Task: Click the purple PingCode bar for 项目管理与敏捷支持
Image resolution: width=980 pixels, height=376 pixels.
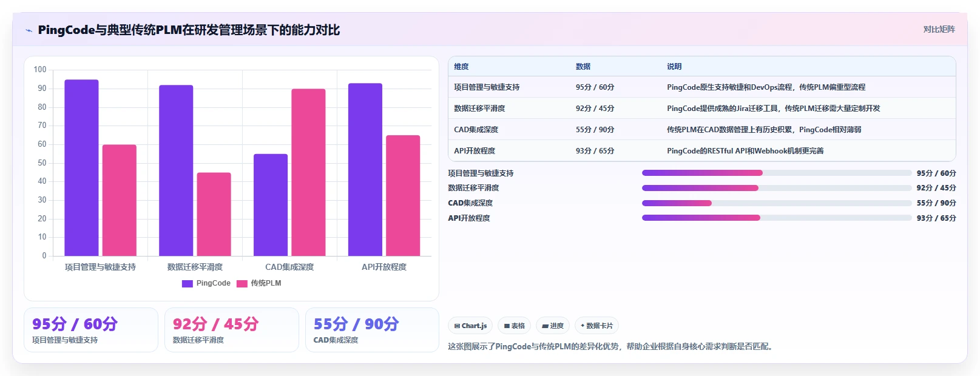Action: (x=81, y=168)
